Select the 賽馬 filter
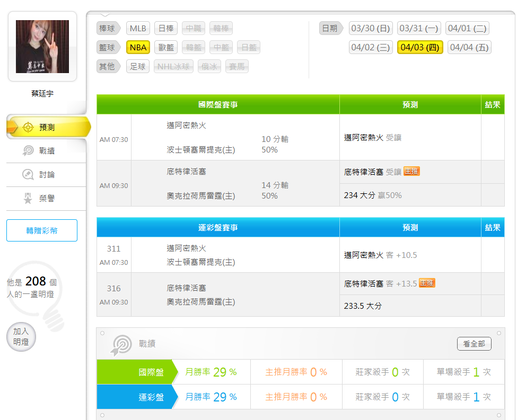 pos(236,67)
